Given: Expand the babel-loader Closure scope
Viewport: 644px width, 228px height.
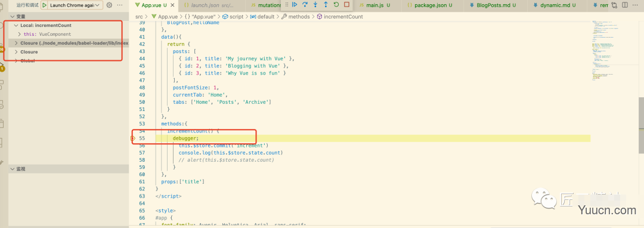Looking at the screenshot, I should click(x=68, y=43).
